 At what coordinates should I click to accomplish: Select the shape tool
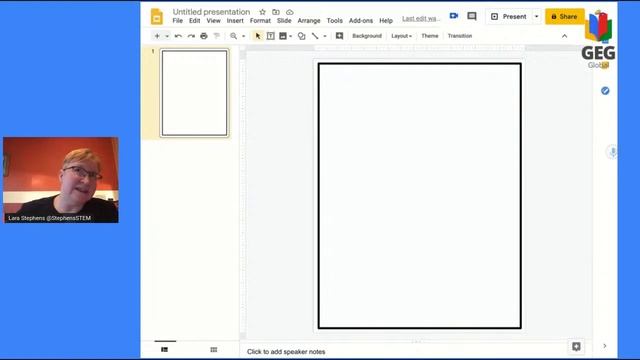[x=302, y=36]
